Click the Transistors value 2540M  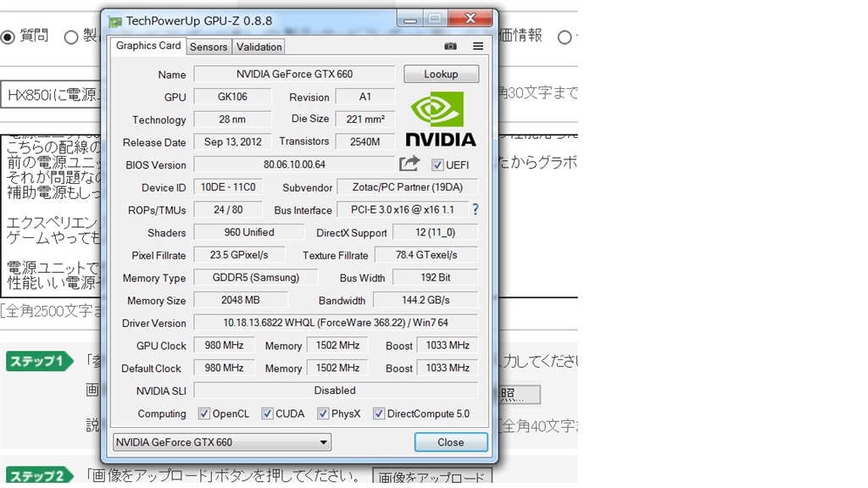click(x=364, y=141)
